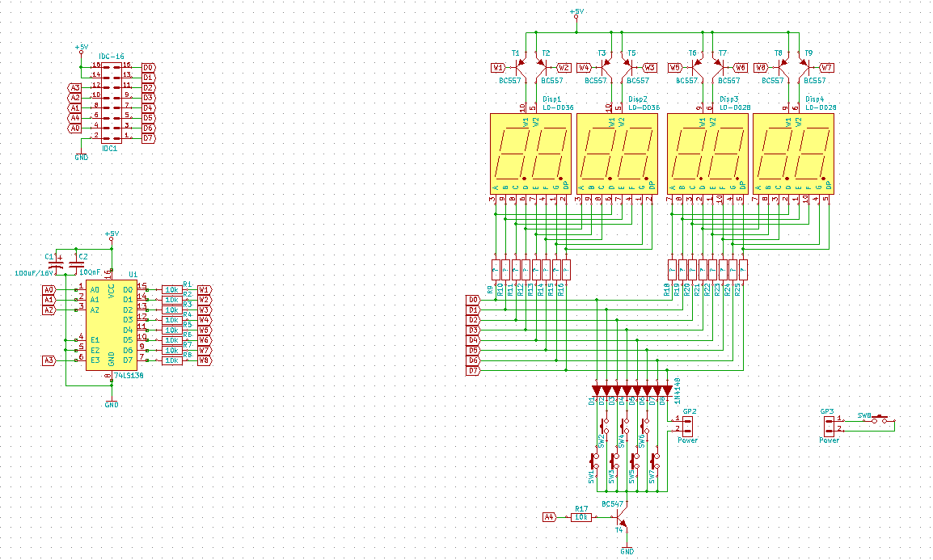
Task: Click the SW3 push-button symbol
Action: (x=616, y=461)
